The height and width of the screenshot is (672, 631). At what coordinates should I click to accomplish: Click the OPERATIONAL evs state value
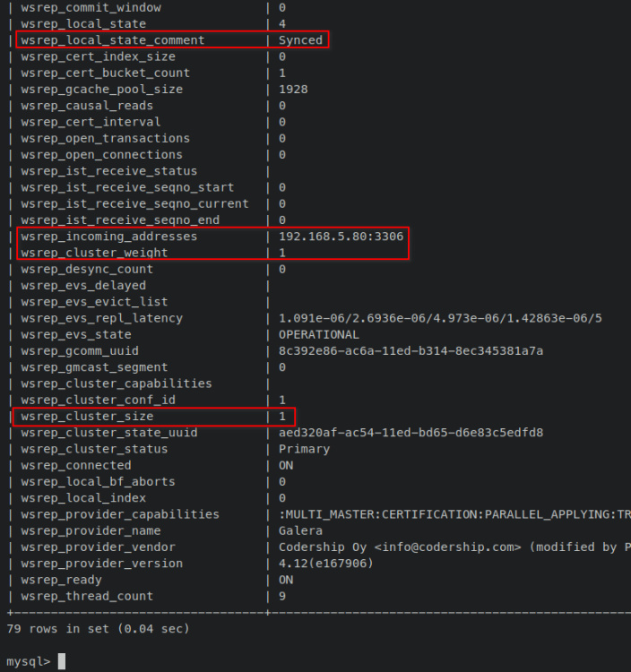(x=318, y=334)
